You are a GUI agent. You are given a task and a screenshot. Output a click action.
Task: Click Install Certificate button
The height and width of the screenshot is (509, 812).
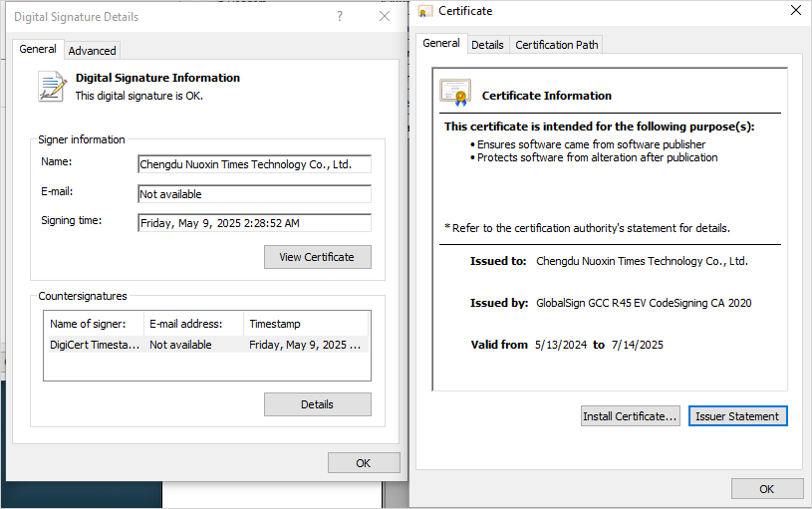[x=631, y=416]
